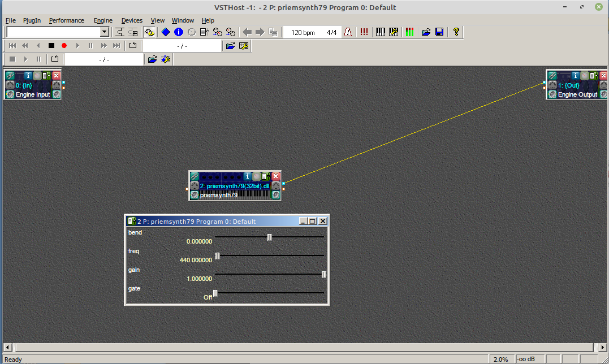609x364 pixels.
Task: Open file with bottom recorder toolbar folder icon
Action: (x=152, y=59)
